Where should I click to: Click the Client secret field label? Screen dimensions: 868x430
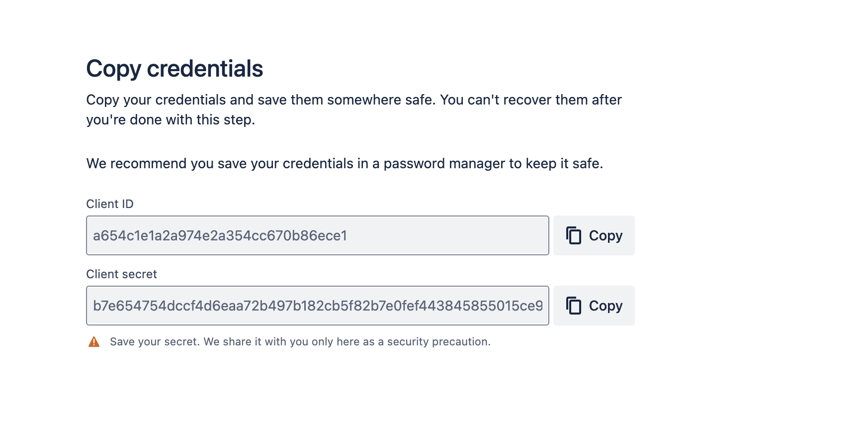tap(121, 274)
